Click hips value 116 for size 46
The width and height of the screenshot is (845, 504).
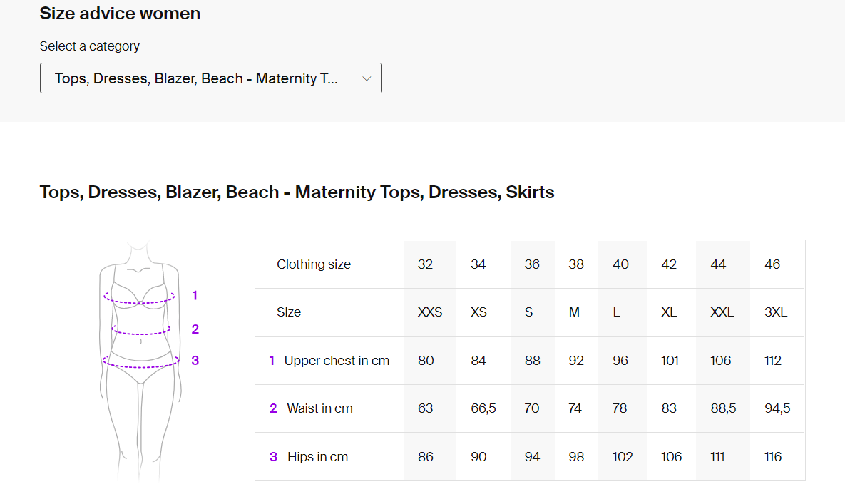(772, 457)
